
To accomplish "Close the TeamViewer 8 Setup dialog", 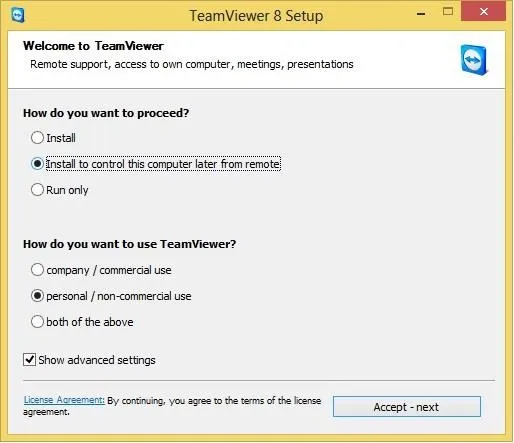I will pyautogui.click(x=483, y=12).
